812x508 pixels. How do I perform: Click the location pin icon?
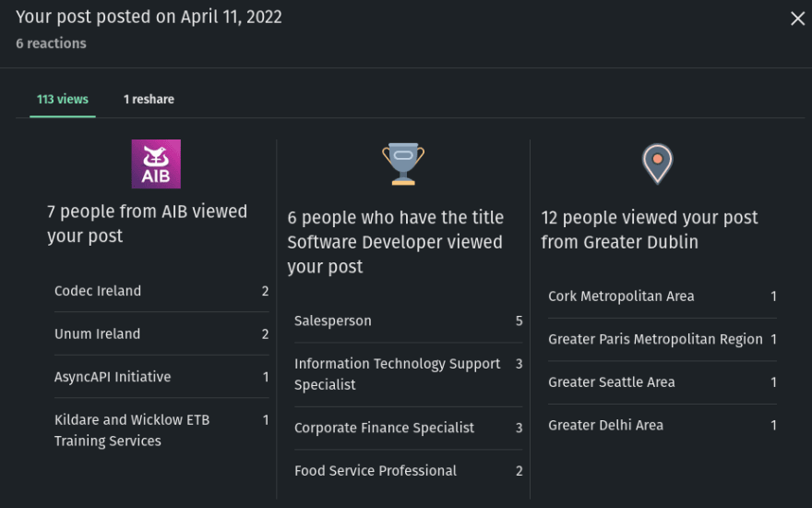pos(657,163)
